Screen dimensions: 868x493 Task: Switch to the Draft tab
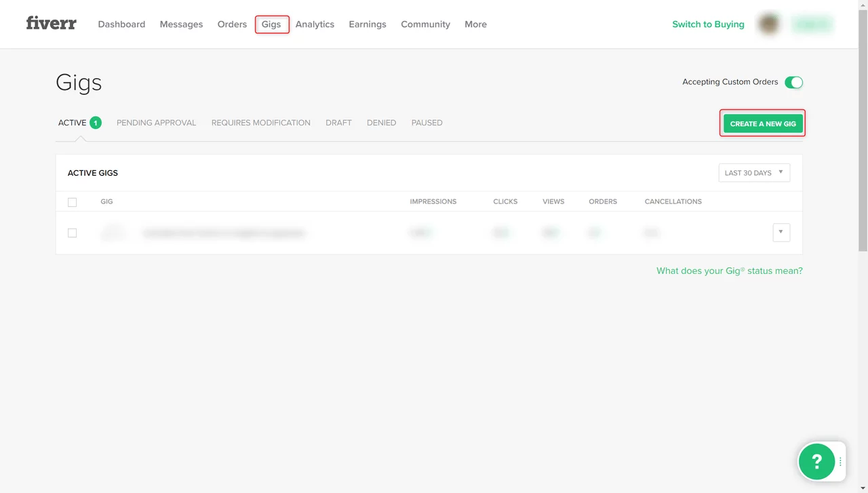pos(338,123)
